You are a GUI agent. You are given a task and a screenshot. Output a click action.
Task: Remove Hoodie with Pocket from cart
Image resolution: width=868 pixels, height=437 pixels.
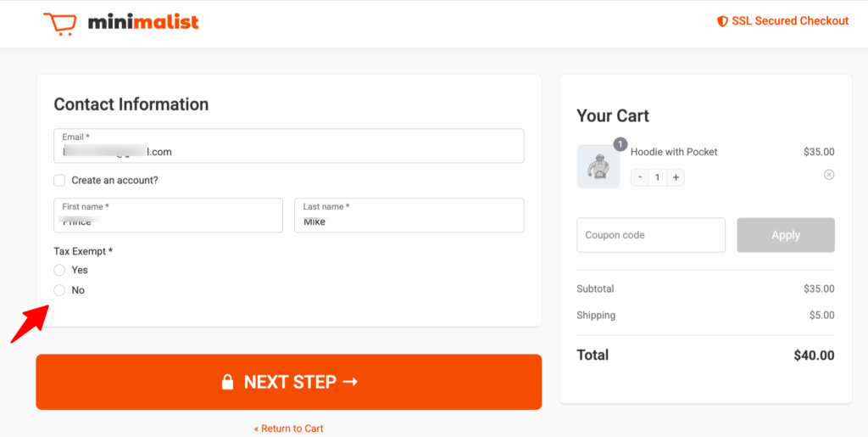[829, 175]
